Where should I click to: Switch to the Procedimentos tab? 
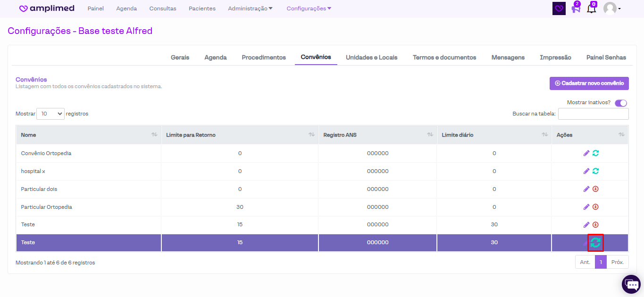point(264,58)
